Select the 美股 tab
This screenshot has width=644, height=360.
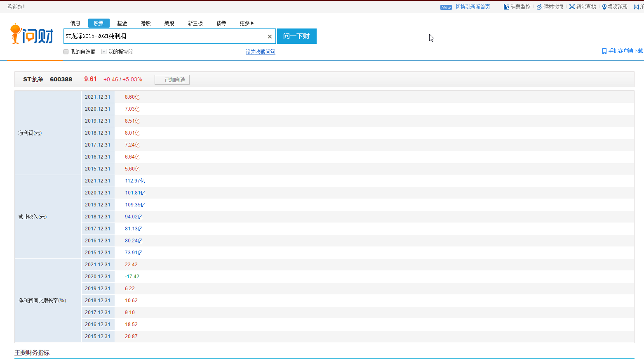(x=169, y=23)
